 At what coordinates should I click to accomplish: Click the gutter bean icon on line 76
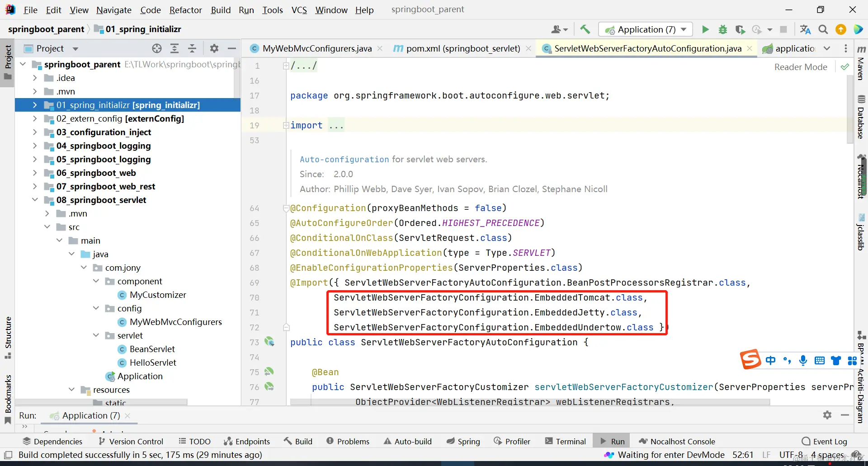(x=269, y=386)
